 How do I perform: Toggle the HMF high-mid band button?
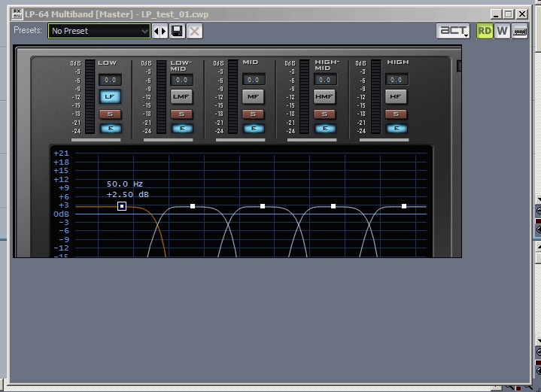click(x=324, y=96)
